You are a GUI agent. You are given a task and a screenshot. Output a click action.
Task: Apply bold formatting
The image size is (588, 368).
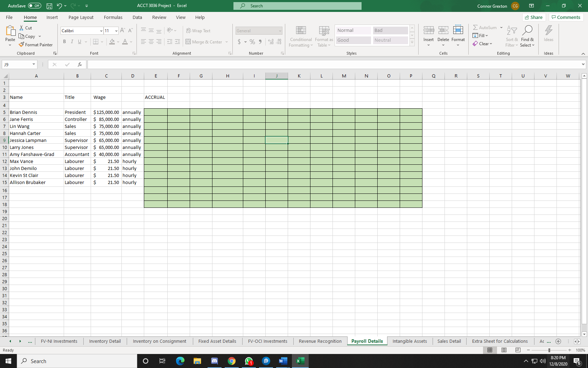coord(64,41)
